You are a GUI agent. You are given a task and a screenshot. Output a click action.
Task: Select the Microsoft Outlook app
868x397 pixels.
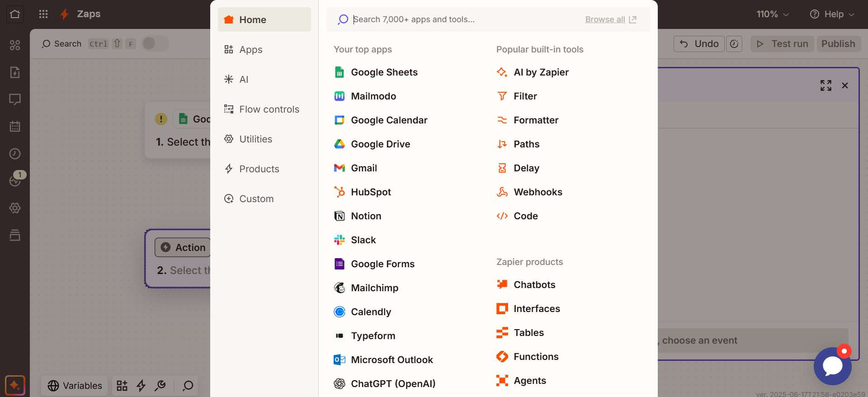pos(383,360)
